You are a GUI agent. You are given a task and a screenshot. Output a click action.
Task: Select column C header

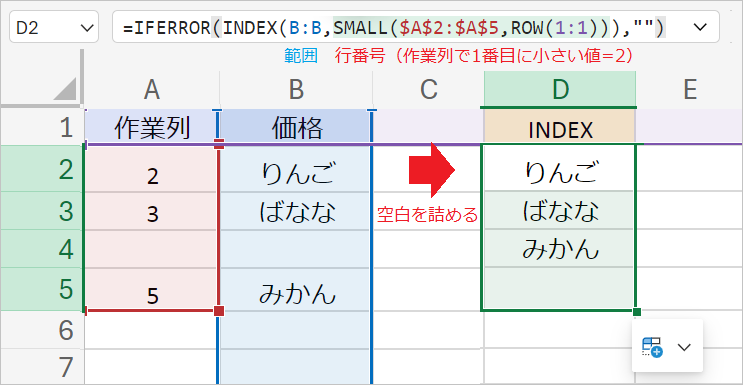[428, 90]
